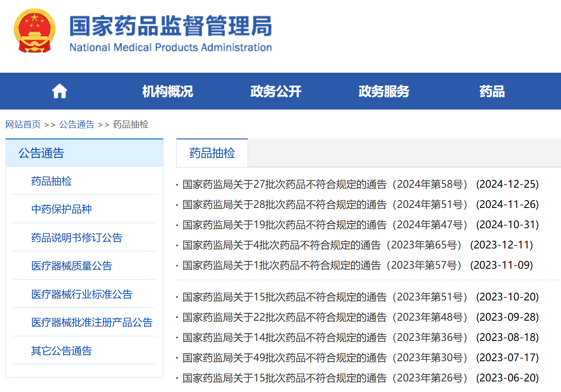
Task: Click the date (2023-12-11)
Action: (x=502, y=245)
